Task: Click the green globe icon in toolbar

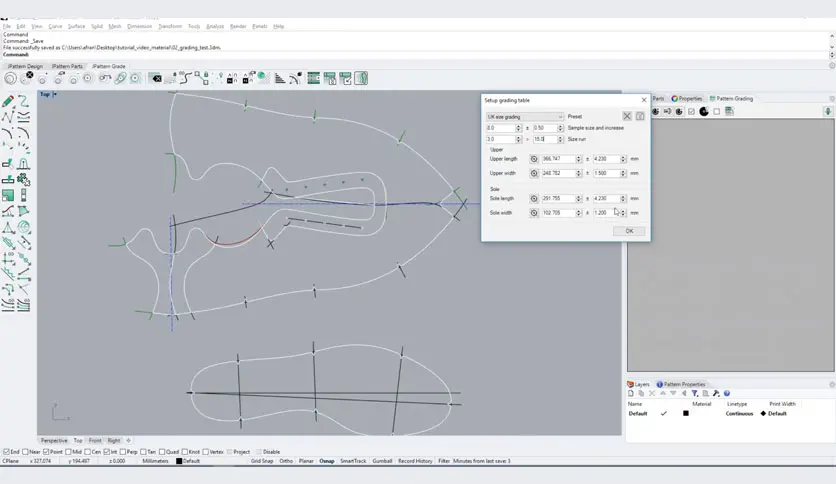Action: click(263, 77)
